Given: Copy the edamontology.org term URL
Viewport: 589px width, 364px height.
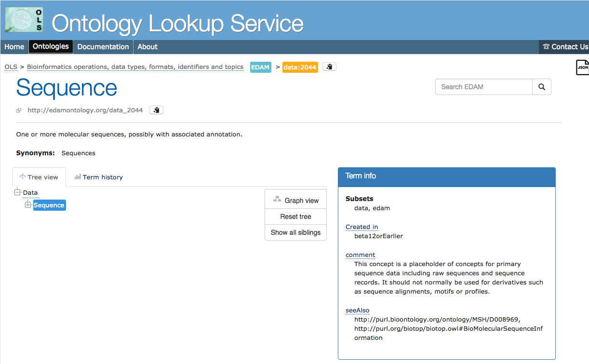Looking at the screenshot, I should [156, 110].
